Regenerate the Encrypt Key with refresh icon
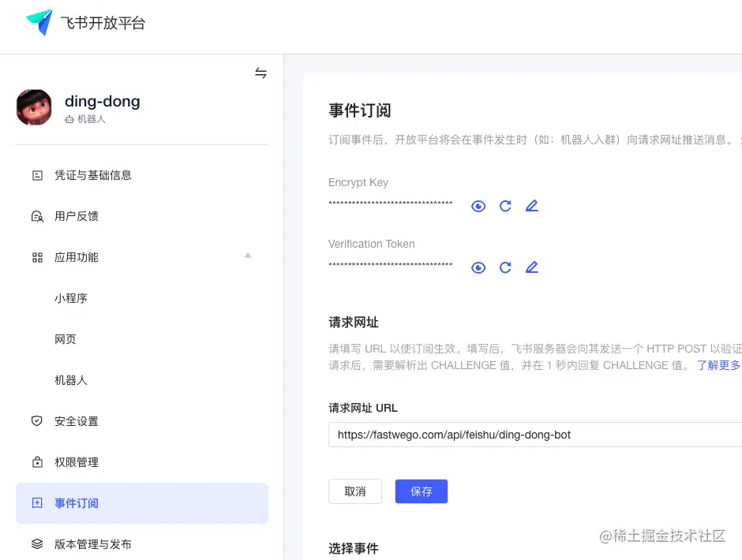Viewport: 742px width, 560px height. [x=505, y=206]
